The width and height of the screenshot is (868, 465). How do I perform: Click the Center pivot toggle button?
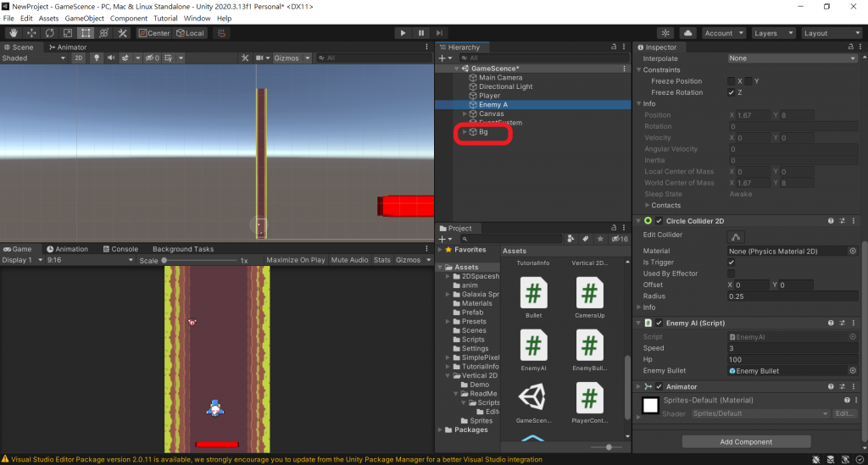pos(154,33)
